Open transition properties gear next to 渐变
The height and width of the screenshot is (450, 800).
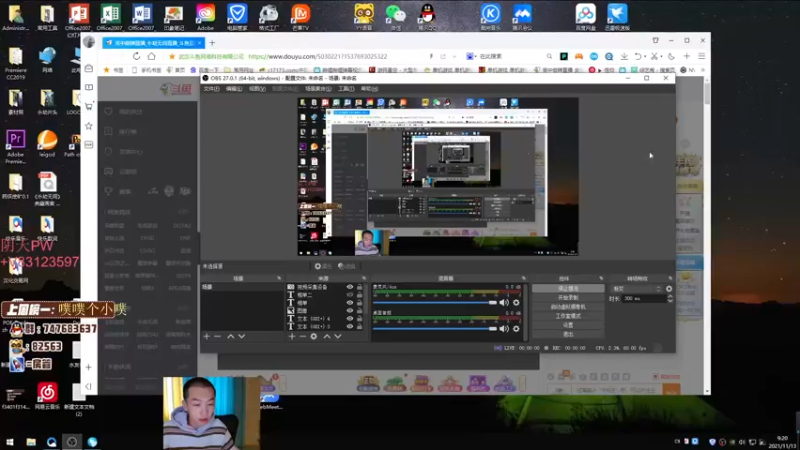pos(669,289)
